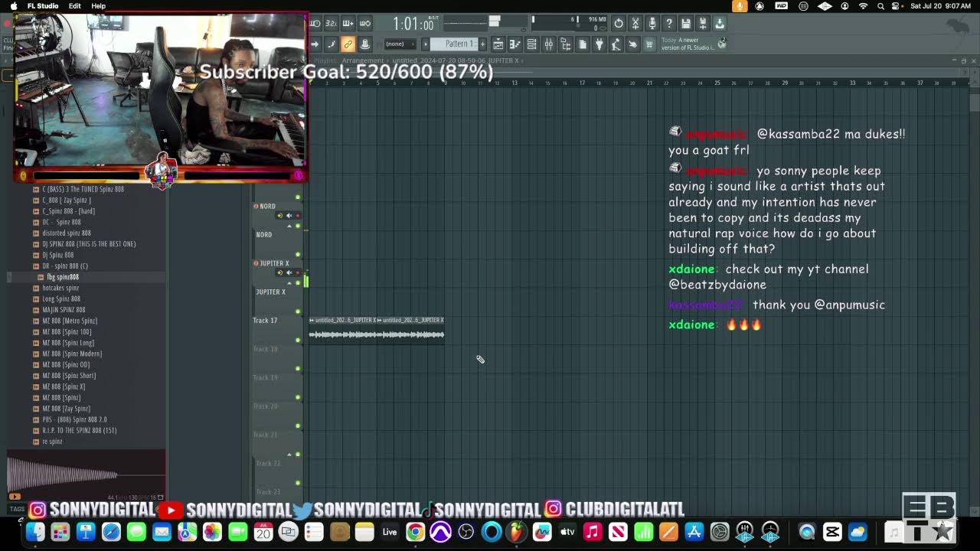Click the save new version icon
980x551 pixels.
[x=703, y=24]
